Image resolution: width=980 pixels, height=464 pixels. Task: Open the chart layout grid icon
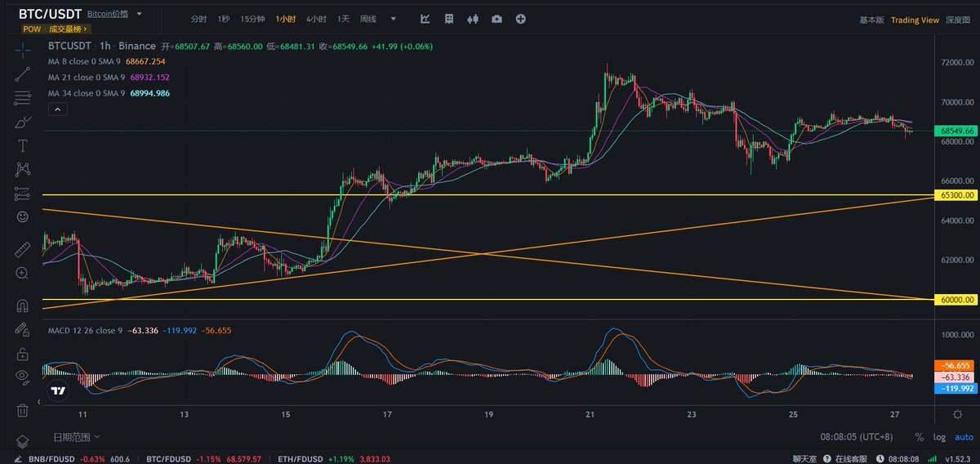tap(449, 19)
